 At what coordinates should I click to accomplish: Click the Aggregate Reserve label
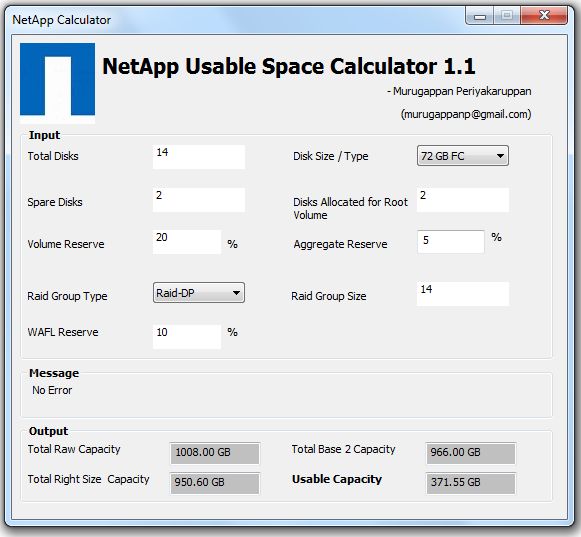340,244
